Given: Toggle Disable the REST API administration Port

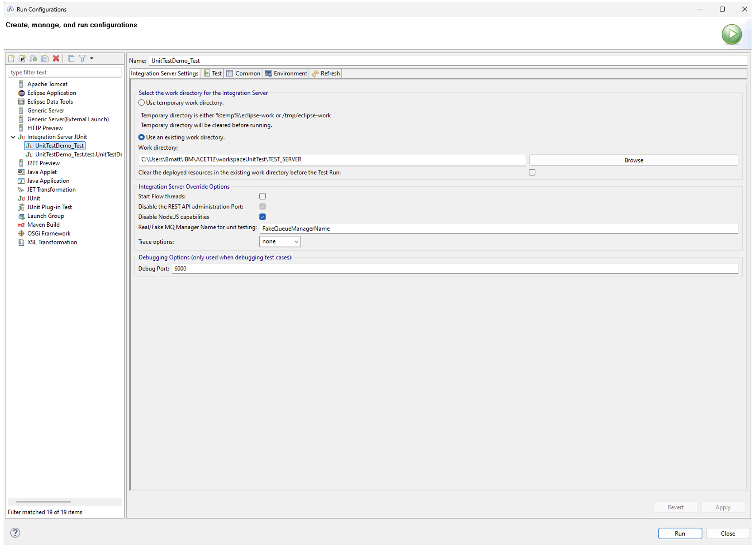Looking at the screenshot, I should 262,207.
